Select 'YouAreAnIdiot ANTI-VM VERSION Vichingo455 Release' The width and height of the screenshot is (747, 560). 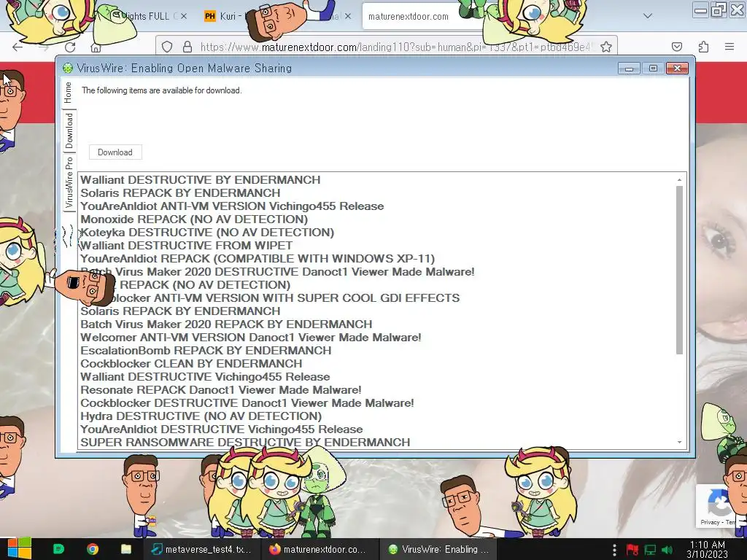pos(232,206)
